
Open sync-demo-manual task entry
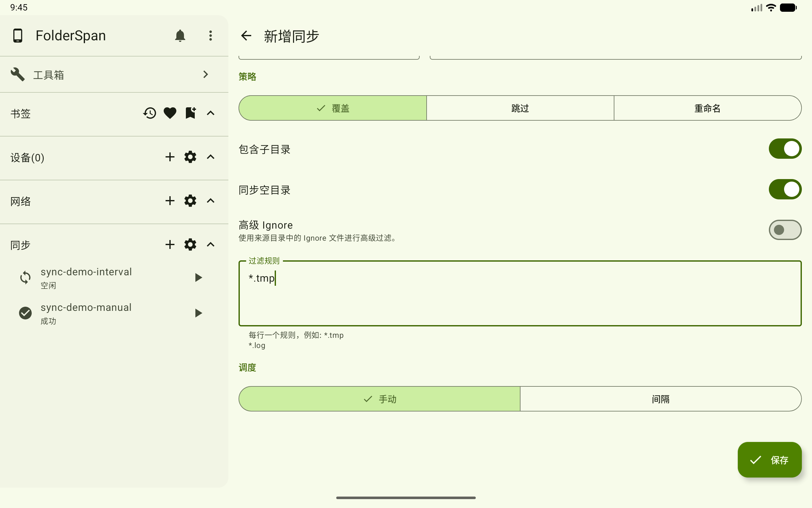pos(114,313)
